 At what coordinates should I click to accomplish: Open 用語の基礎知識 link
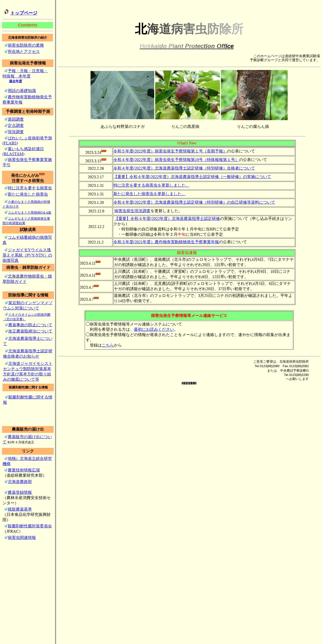click(x=22, y=91)
